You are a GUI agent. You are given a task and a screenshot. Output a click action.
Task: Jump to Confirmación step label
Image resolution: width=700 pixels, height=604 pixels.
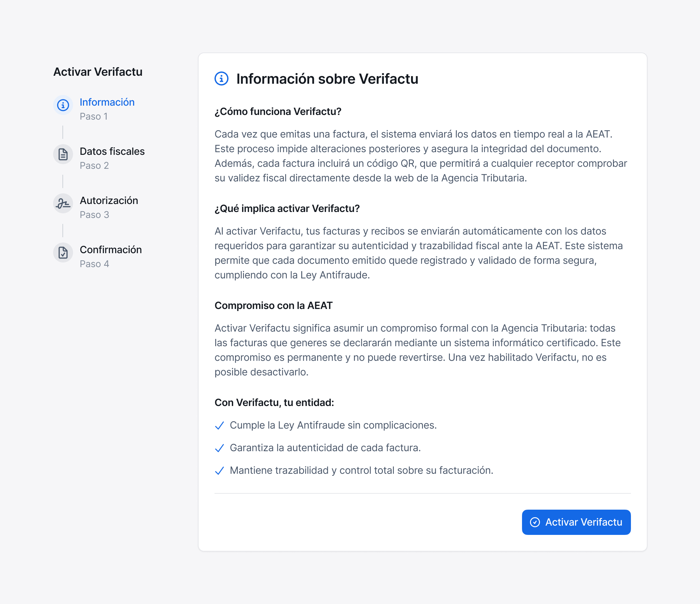click(111, 250)
